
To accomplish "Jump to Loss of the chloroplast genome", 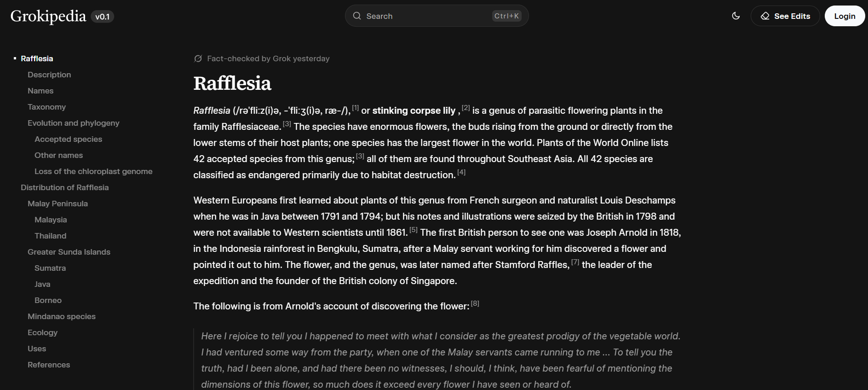I will point(93,171).
